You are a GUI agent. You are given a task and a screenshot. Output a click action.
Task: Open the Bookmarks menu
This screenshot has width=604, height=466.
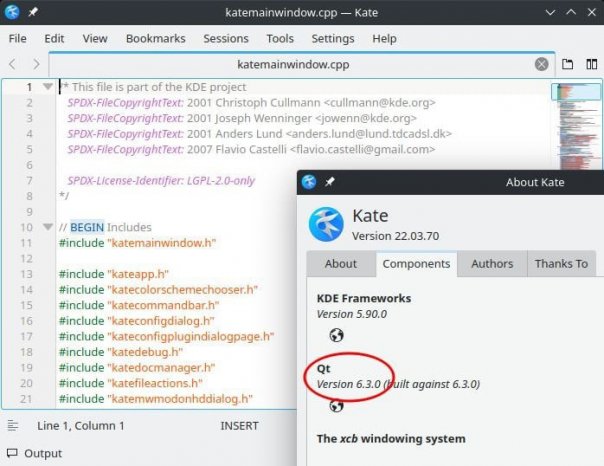pyautogui.click(x=156, y=39)
